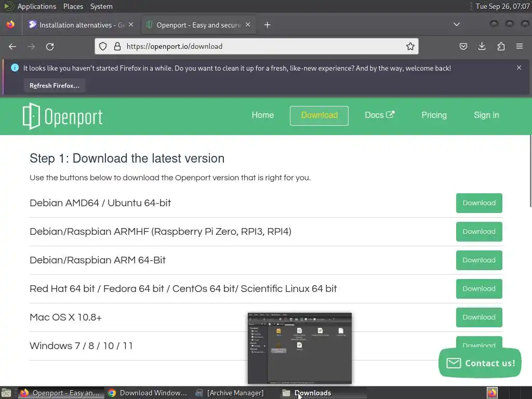This screenshot has height=399, width=532.
Task: Switch to Downloads file manager taskbar item
Action: pos(323,393)
